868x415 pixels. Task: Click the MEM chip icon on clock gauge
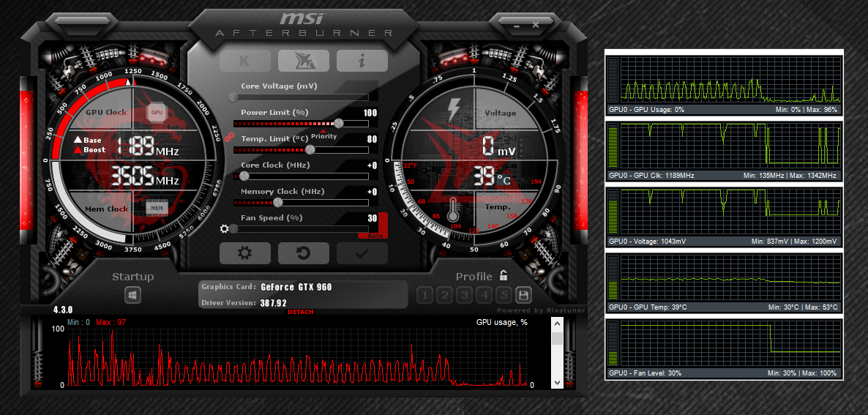pyautogui.click(x=157, y=208)
